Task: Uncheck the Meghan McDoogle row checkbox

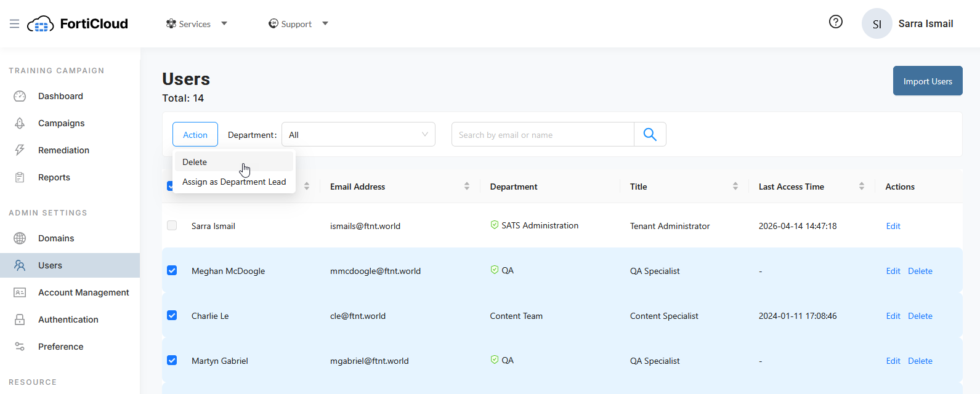Action: [172, 270]
